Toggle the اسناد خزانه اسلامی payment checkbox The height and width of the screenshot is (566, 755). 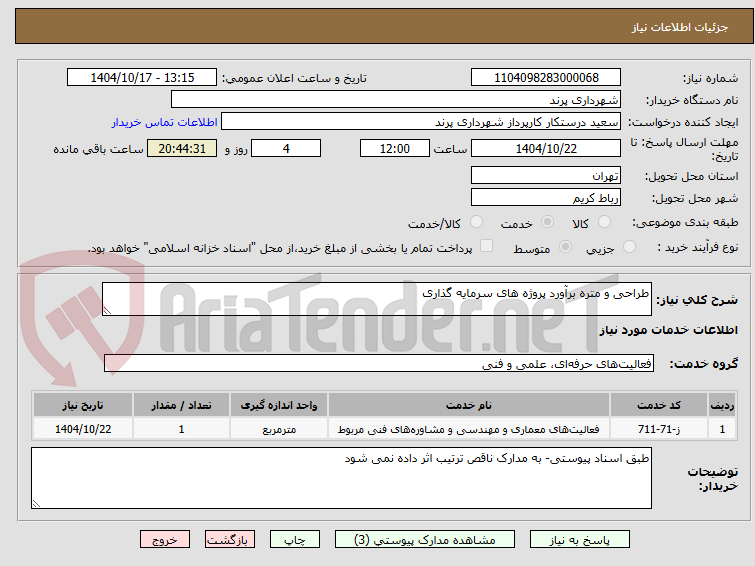[x=487, y=246]
